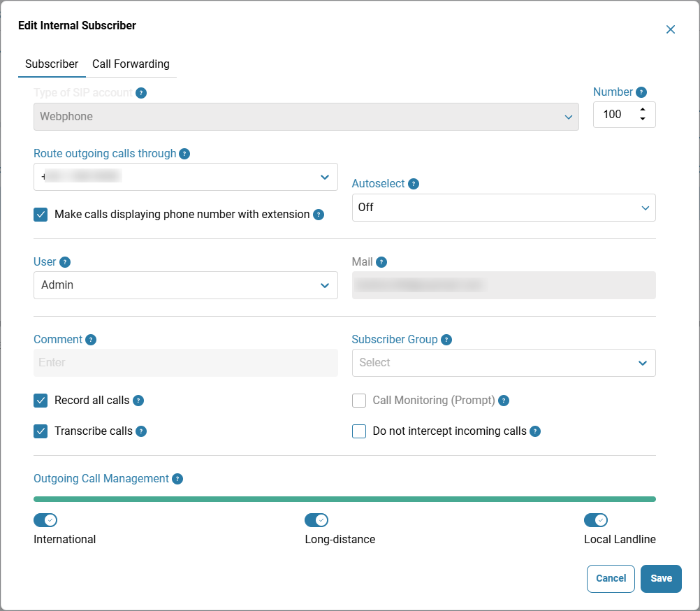Open the User field help icon

coord(65,262)
